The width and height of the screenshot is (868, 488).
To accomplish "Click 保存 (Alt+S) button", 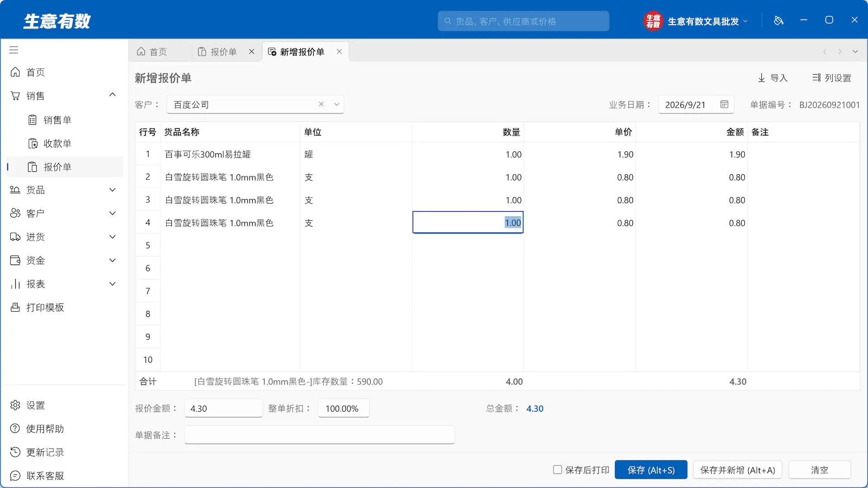I will 651,470.
